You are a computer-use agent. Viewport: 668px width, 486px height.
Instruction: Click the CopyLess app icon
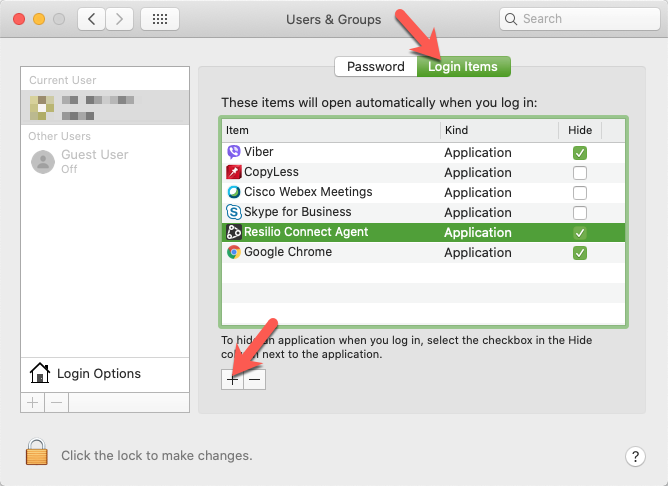point(234,173)
